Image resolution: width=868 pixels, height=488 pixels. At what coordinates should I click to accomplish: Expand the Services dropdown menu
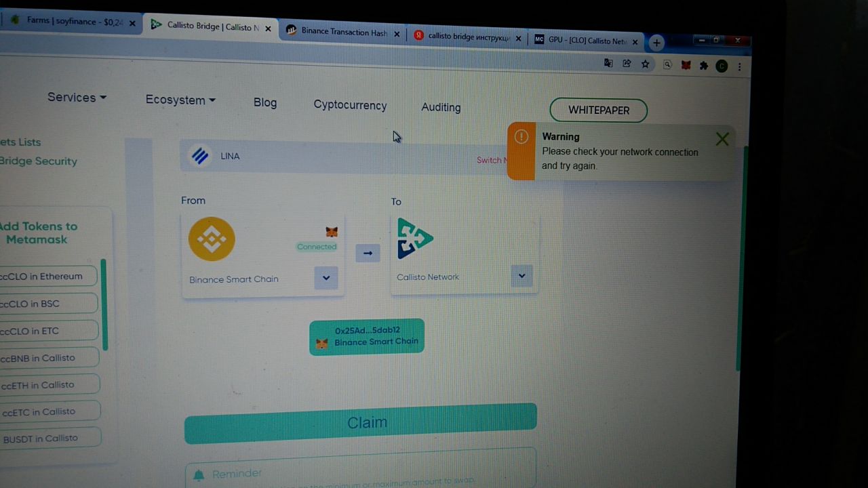(77, 98)
